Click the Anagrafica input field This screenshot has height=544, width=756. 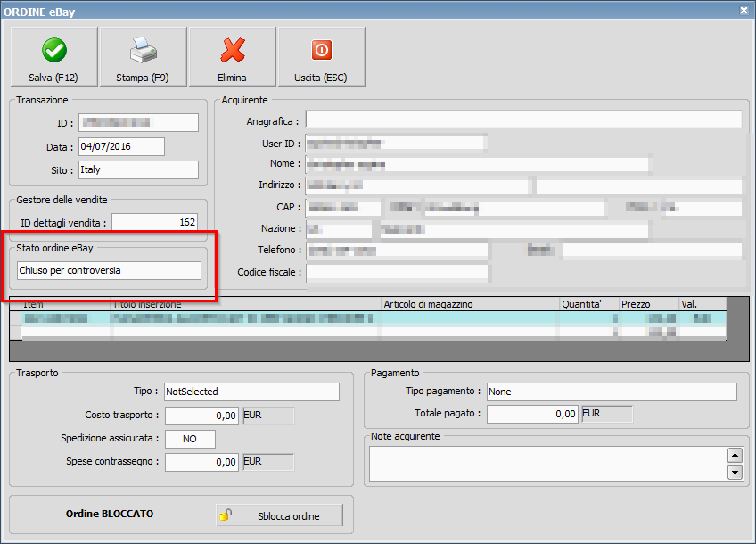[523, 120]
